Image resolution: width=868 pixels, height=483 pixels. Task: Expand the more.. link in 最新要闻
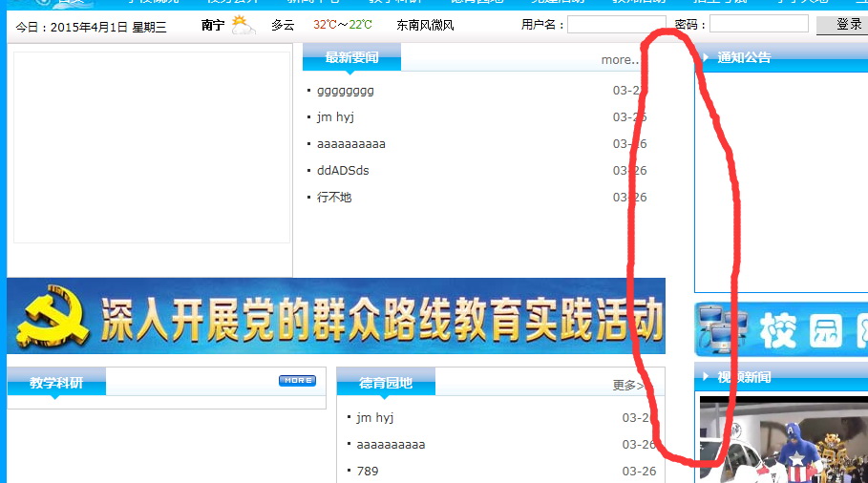(x=619, y=60)
